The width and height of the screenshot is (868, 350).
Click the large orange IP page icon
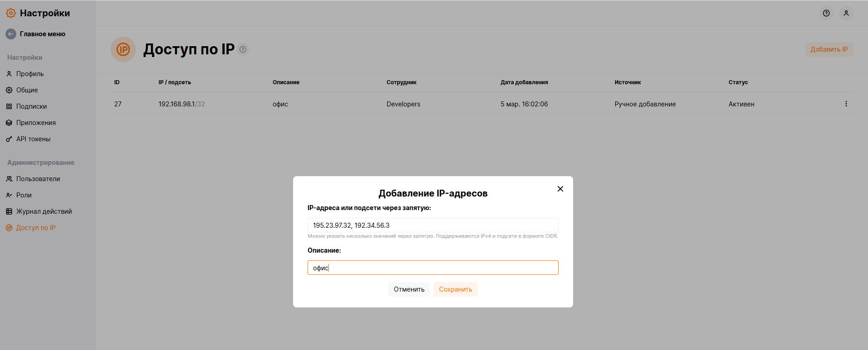coord(123,49)
